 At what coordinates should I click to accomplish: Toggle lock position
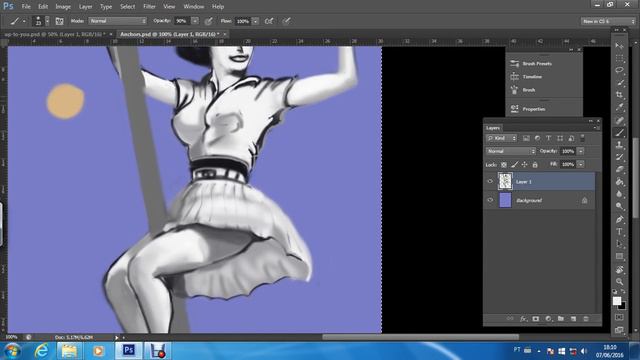[x=524, y=164]
